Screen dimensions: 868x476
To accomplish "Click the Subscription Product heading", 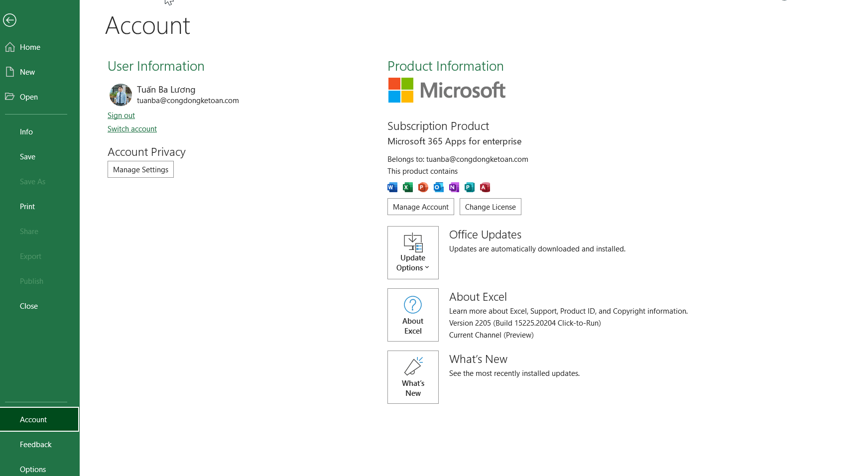I will click(x=438, y=126).
